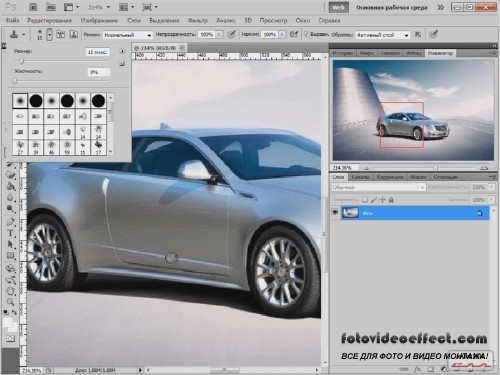Screen dimensions: 500x375
Task: Open the Образец sample source dropdown
Action: [383, 35]
